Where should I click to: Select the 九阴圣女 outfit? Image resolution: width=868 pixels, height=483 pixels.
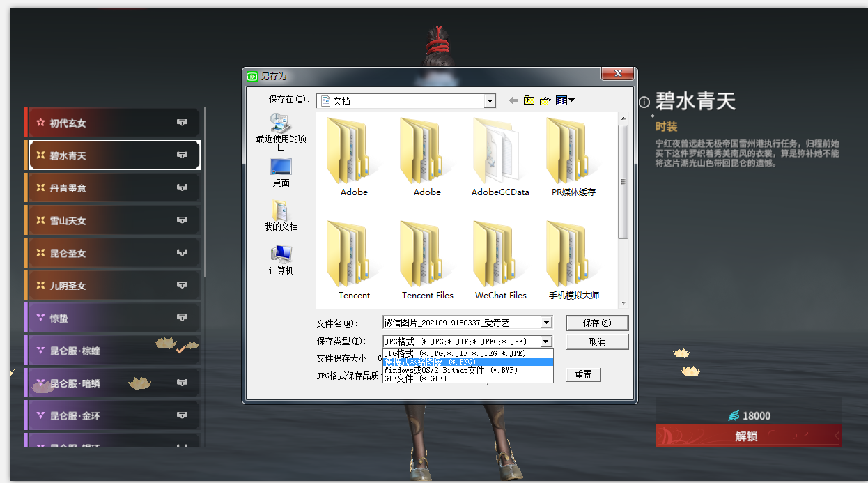click(112, 285)
